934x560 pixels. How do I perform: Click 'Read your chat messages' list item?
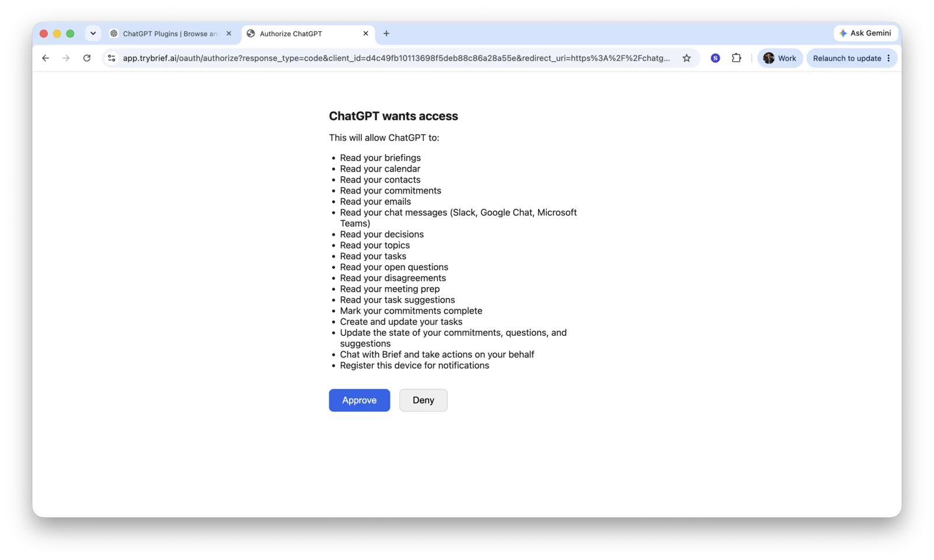[x=458, y=218]
